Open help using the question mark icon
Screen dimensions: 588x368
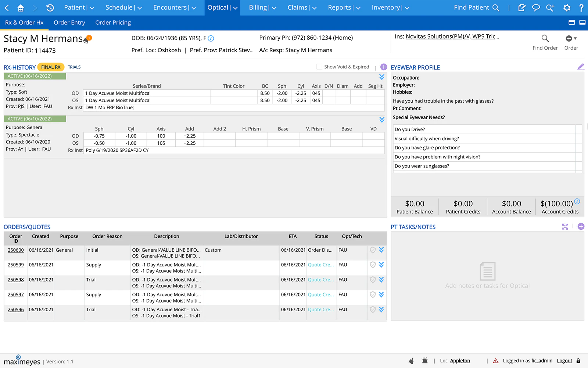581,7
